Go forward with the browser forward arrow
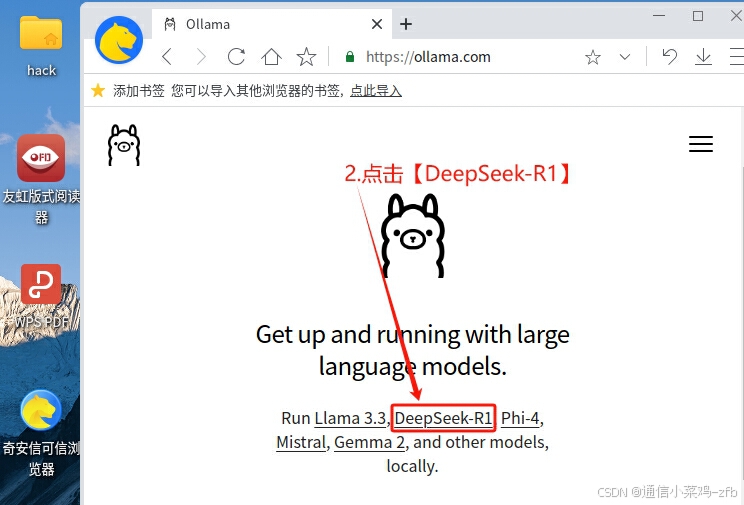This screenshot has height=505, width=744. tap(202, 57)
